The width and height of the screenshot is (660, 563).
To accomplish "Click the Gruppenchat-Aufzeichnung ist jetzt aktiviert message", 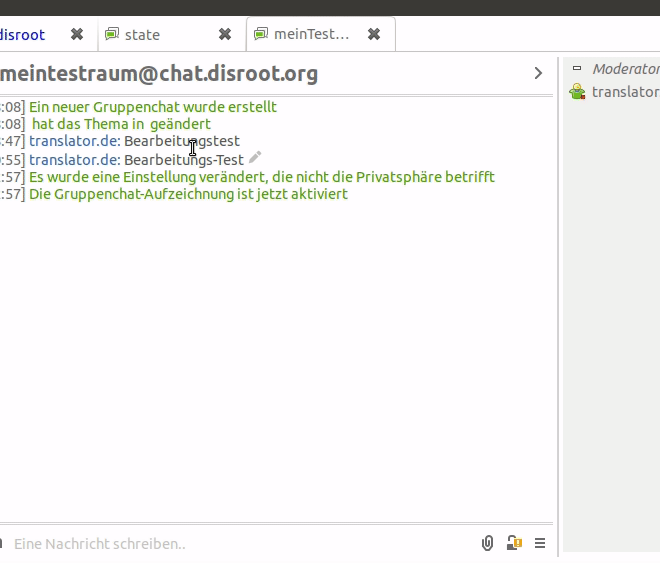I will point(188,194).
